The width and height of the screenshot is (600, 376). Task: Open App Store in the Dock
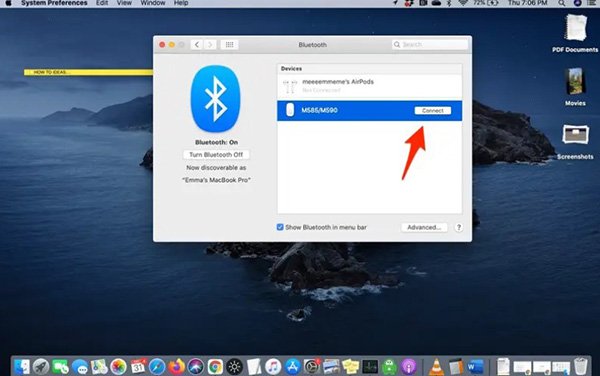coord(292,367)
